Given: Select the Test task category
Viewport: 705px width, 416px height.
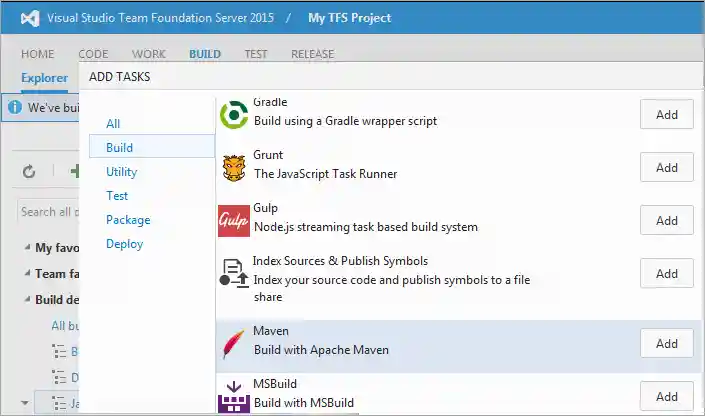Looking at the screenshot, I should [117, 196].
